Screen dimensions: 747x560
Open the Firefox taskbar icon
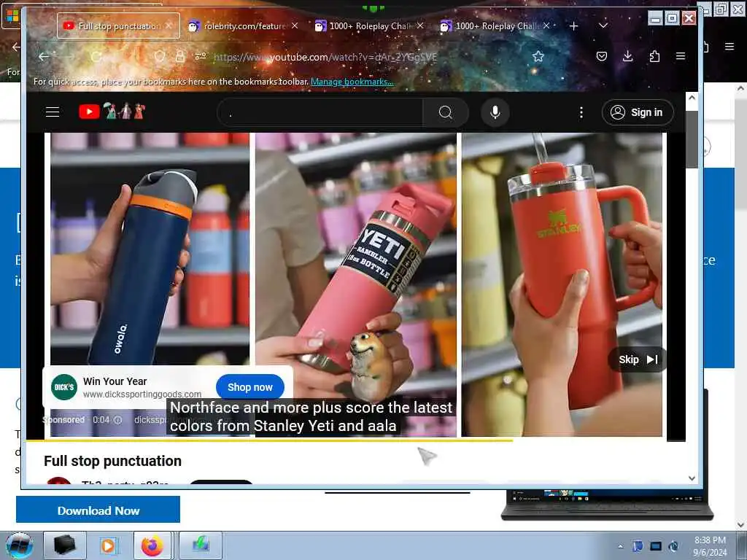point(152,545)
